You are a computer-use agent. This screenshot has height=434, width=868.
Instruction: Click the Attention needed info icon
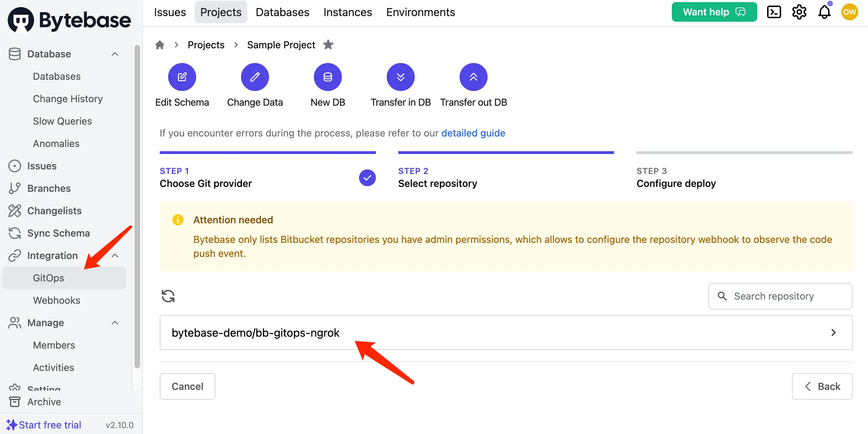coord(178,220)
